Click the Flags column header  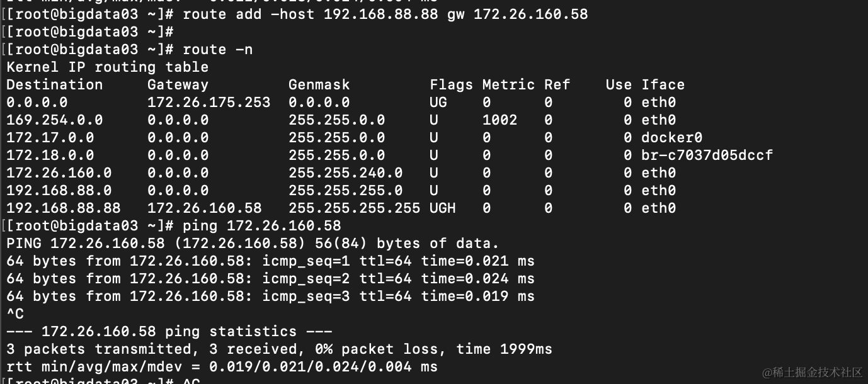coord(451,84)
